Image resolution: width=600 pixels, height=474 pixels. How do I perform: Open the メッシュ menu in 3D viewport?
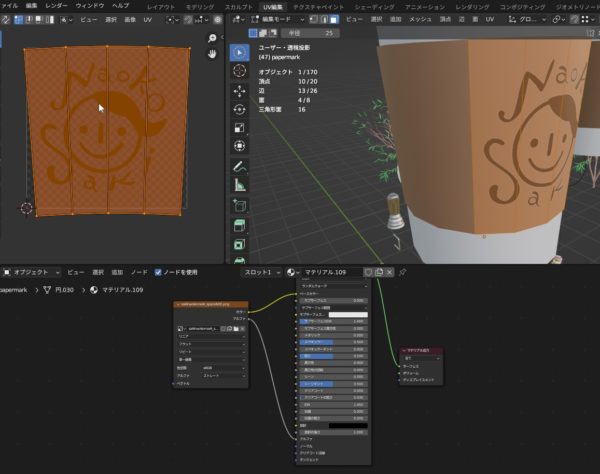tap(421, 19)
